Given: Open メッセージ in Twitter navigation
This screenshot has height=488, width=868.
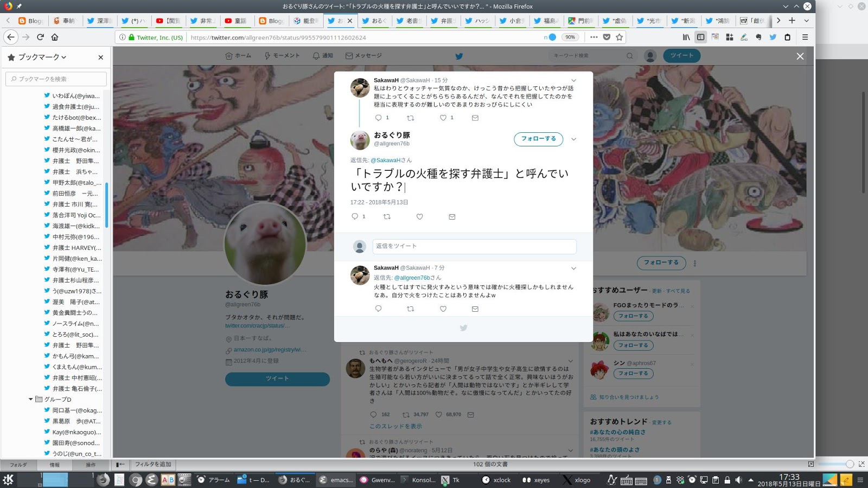Looking at the screenshot, I should 363,55.
